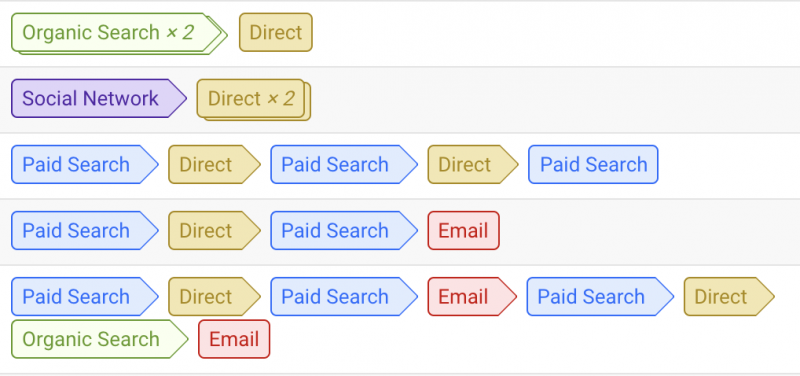Select the Direct chip in fourth row

point(214,231)
